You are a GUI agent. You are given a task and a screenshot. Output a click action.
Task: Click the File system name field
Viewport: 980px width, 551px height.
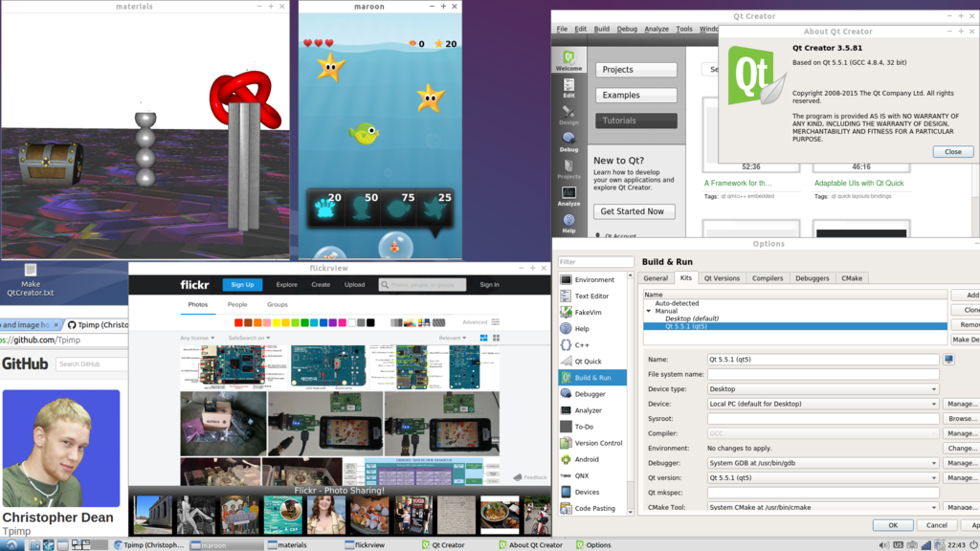[x=823, y=374]
